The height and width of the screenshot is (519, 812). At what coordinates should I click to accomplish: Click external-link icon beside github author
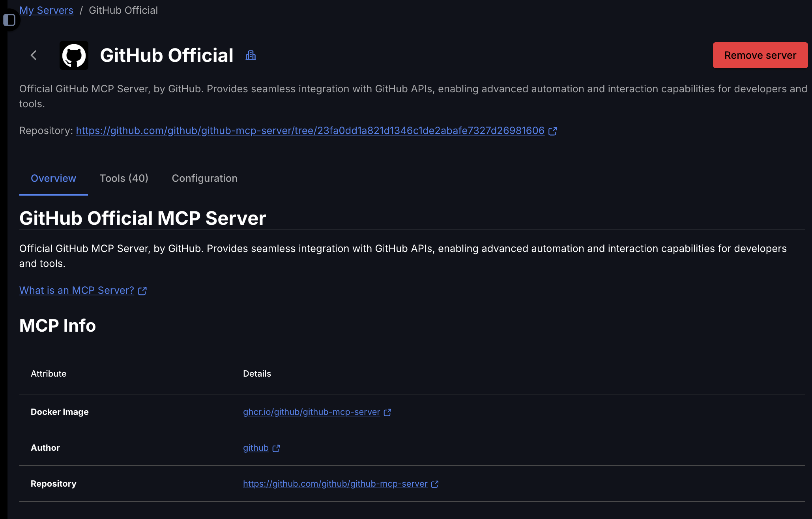tap(276, 448)
